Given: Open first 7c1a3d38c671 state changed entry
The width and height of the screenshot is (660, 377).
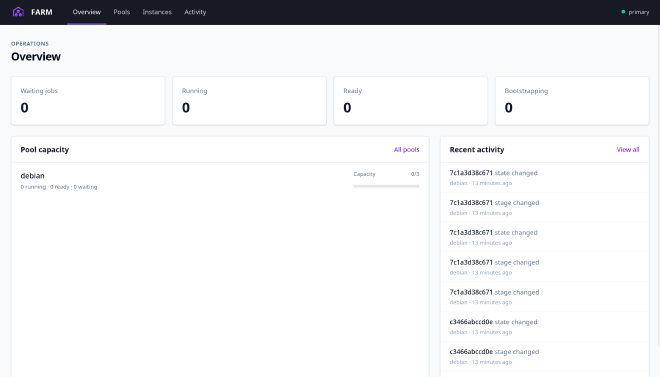Looking at the screenshot, I should tap(544, 178).
